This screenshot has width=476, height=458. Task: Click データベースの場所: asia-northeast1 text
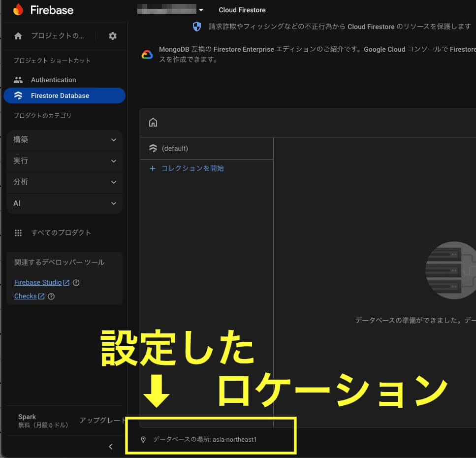[x=205, y=439]
